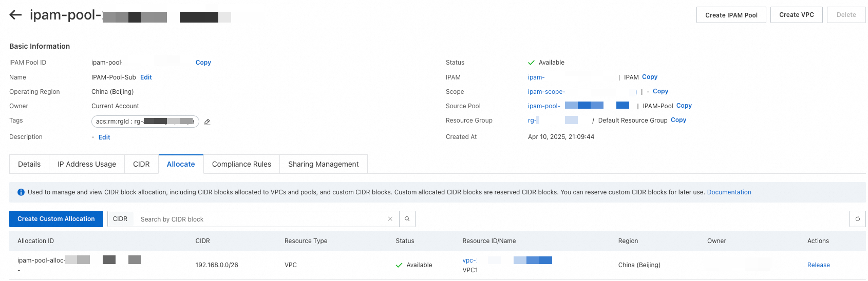The height and width of the screenshot is (281, 868).
Task: Go to Sharing Management tab
Action: (323, 164)
